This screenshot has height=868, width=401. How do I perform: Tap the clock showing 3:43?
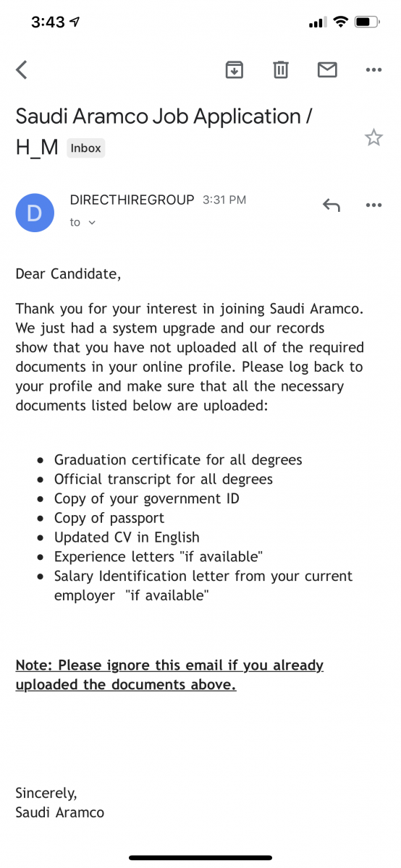(48, 22)
